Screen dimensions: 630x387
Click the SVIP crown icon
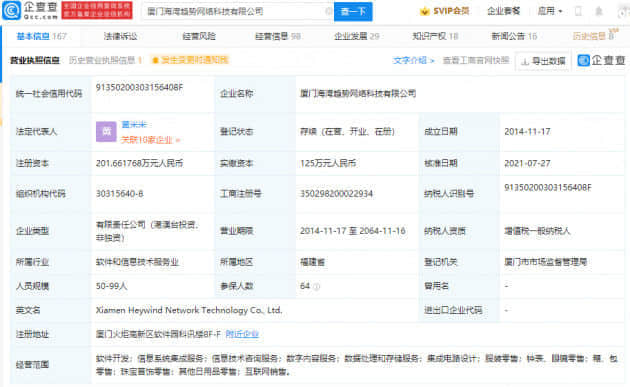tap(424, 11)
